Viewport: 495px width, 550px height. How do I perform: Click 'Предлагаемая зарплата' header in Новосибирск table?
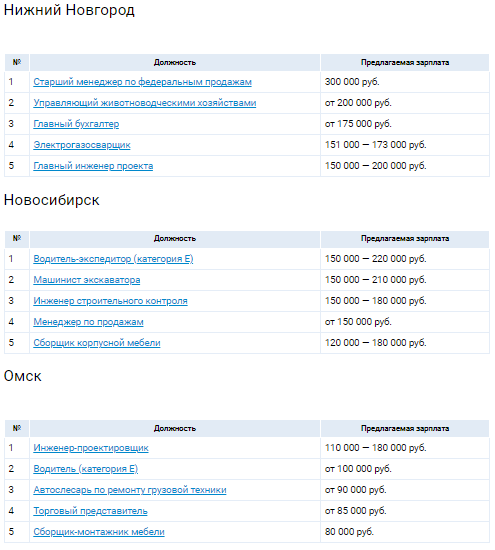coord(405,239)
